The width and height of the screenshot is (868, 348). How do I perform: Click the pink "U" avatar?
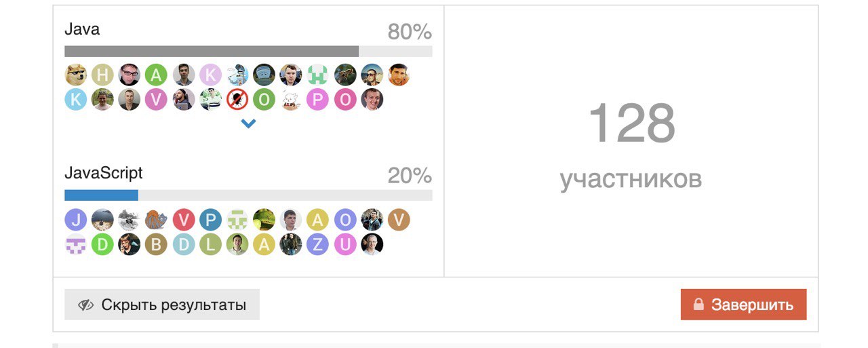[x=344, y=244]
